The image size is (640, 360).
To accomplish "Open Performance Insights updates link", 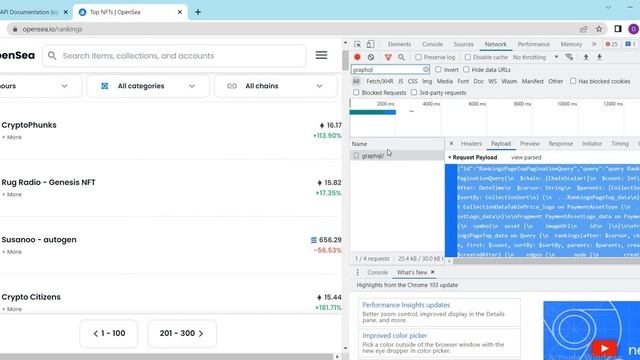I will click(x=406, y=305).
